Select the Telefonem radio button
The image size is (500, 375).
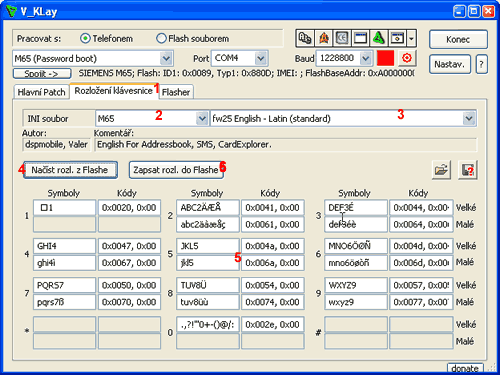(85, 39)
